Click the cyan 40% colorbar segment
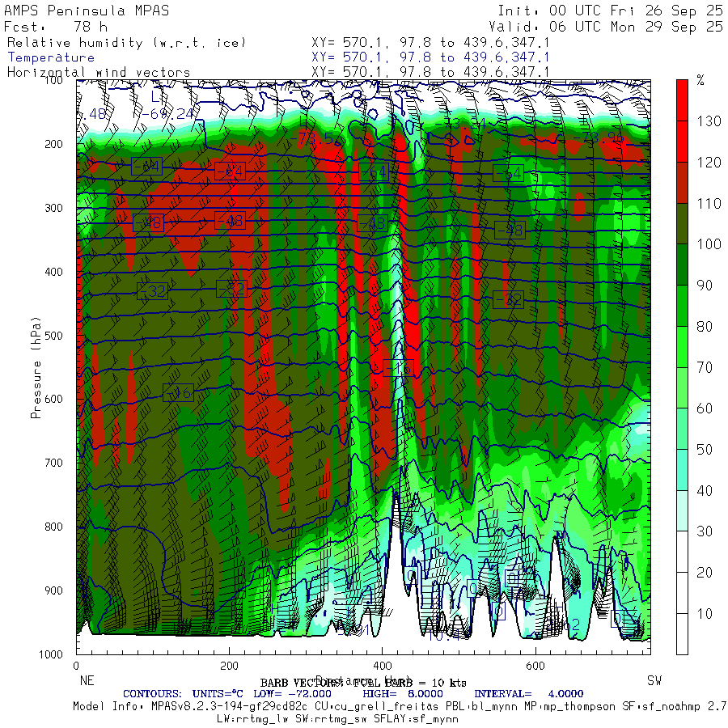Image resolution: width=728 pixels, height=728 pixels. click(682, 470)
